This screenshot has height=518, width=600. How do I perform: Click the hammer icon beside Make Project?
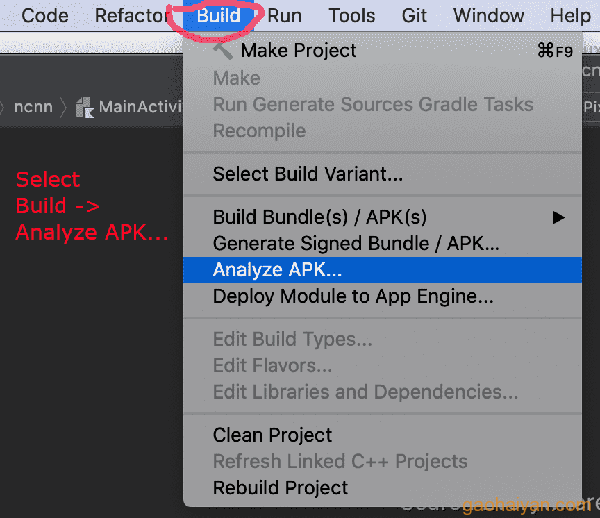(223, 50)
